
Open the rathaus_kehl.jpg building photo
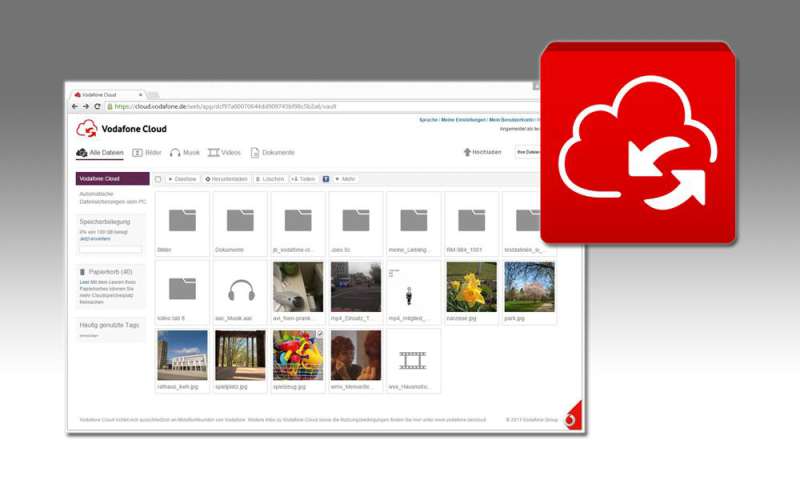(x=182, y=355)
